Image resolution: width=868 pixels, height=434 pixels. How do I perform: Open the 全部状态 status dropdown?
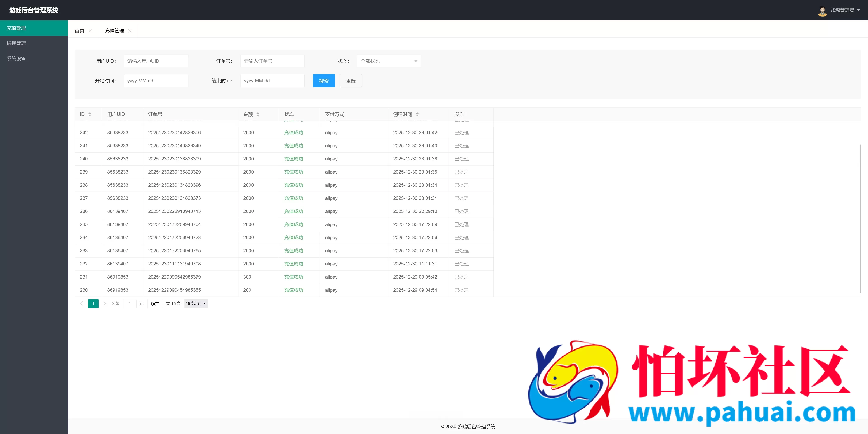point(389,61)
